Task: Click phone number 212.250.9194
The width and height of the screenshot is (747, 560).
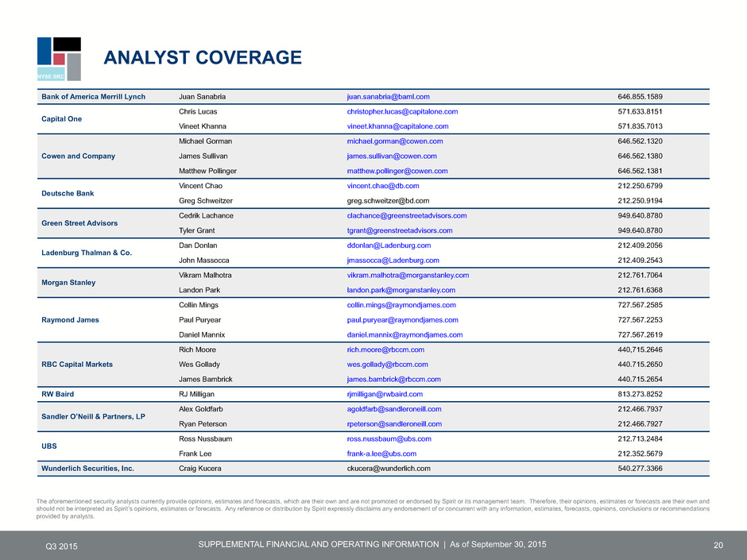Action: [x=641, y=201]
